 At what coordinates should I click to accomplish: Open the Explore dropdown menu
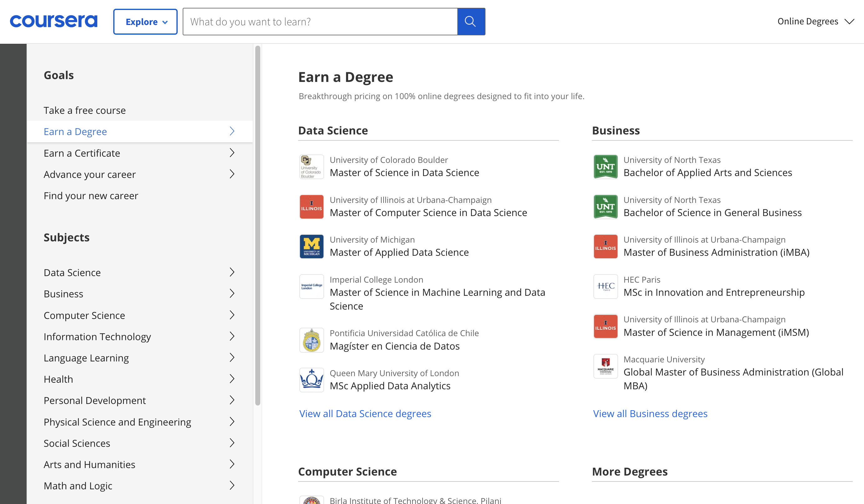[x=145, y=22]
